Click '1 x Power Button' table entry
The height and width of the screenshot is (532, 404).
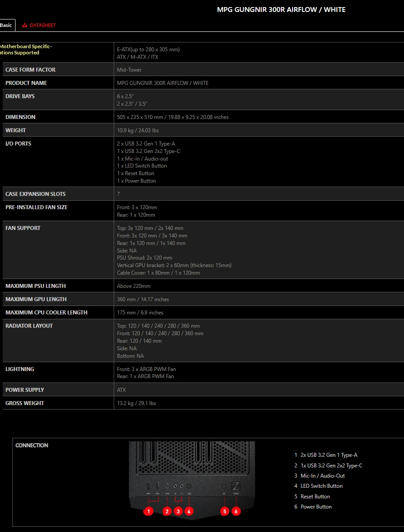click(136, 181)
